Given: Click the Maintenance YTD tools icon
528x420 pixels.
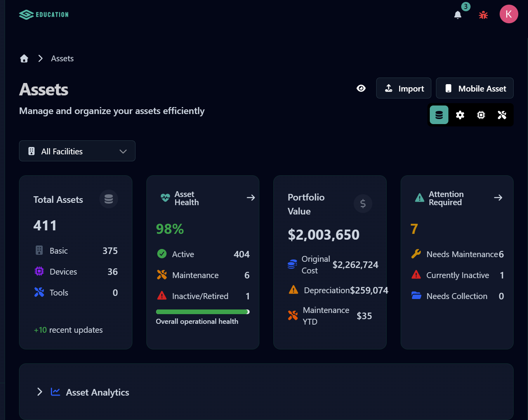Looking at the screenshot, I should point(293,316).
